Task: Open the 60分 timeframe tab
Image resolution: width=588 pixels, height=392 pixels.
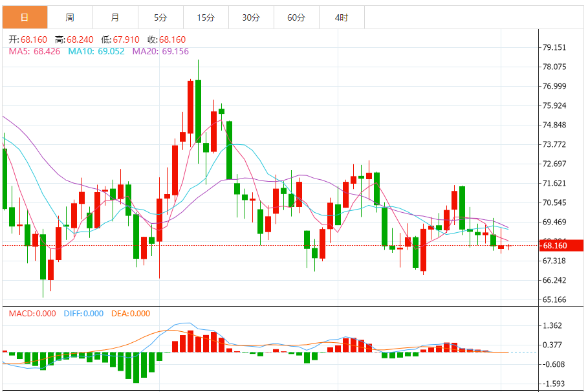Action: coord(297,17)
